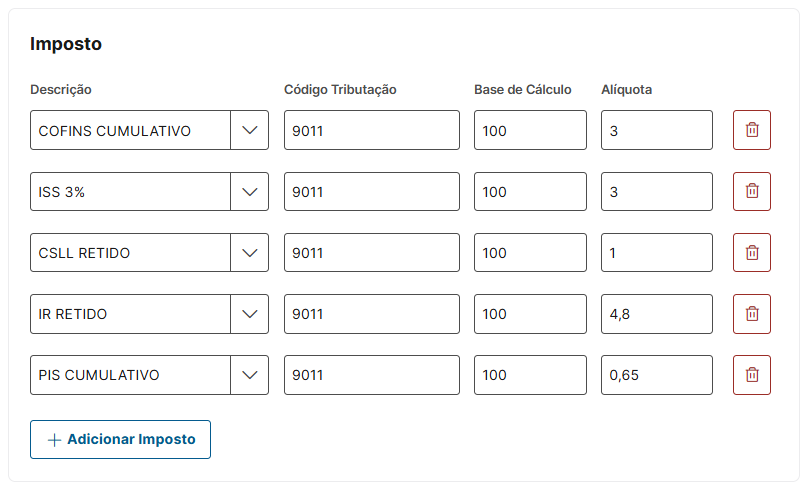The image size is (807, 487).
Task: Expand the ISS 3% description dropdown
Action: pyautogui.click(x=249, y=192)
